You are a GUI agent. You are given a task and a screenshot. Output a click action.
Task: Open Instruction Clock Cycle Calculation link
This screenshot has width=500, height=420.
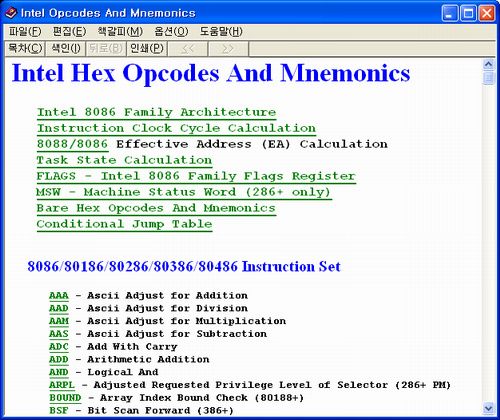pyautogui.click(x=176, y=128)
